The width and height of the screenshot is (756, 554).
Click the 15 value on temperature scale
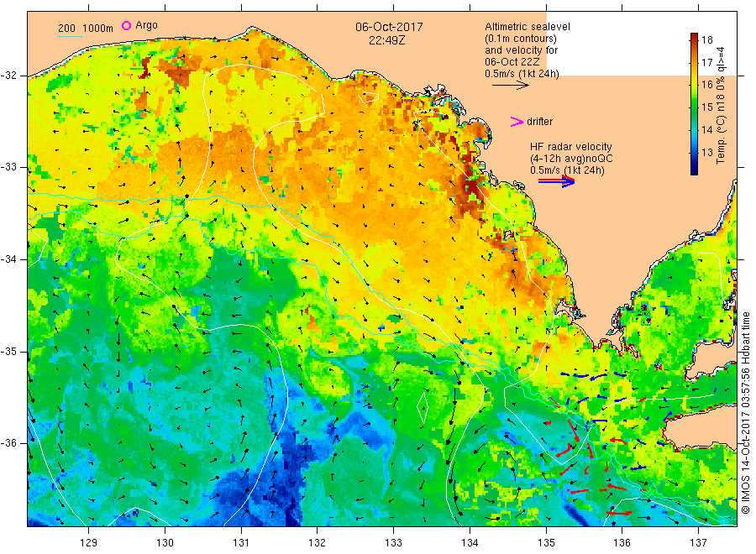pyautogui.click(x=706, y=107)
